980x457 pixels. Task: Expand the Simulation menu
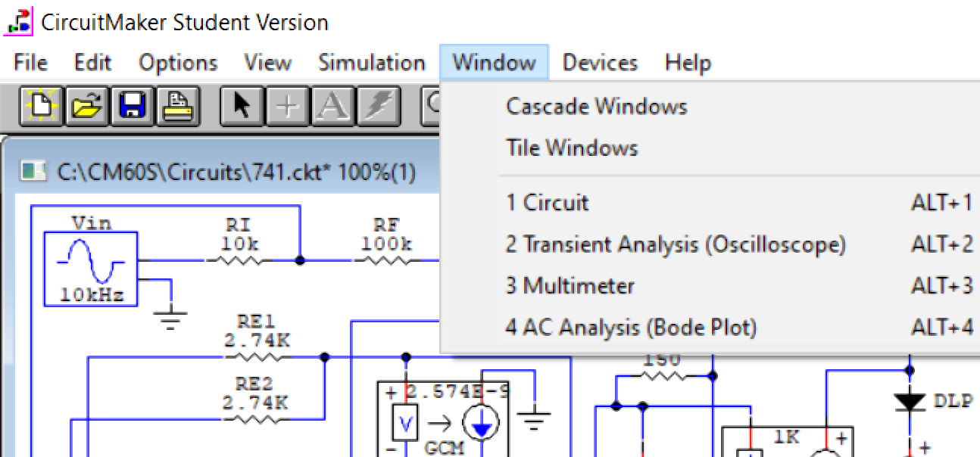tap(371, 63)
